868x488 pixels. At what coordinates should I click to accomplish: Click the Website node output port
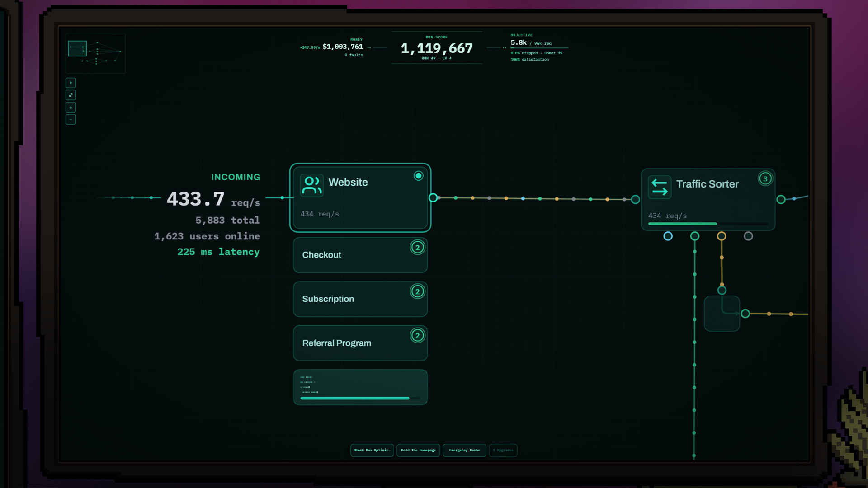(x=433, y=197)
